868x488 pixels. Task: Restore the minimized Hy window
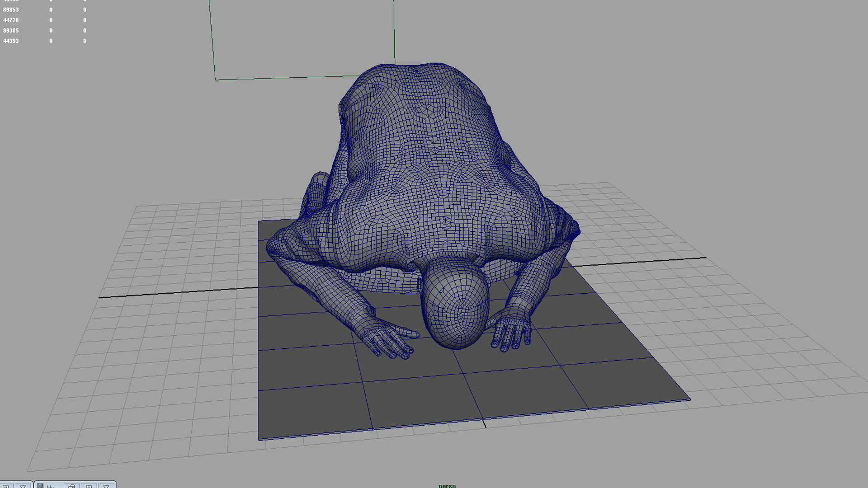pos(71,486)
